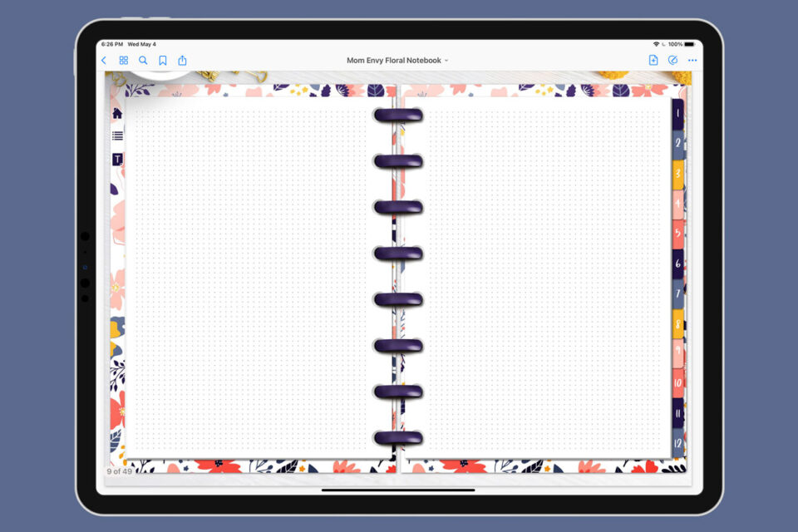This screenshot has height=532, width=798.
Task: Open the more options ellipsis menu
Action: 692,60
